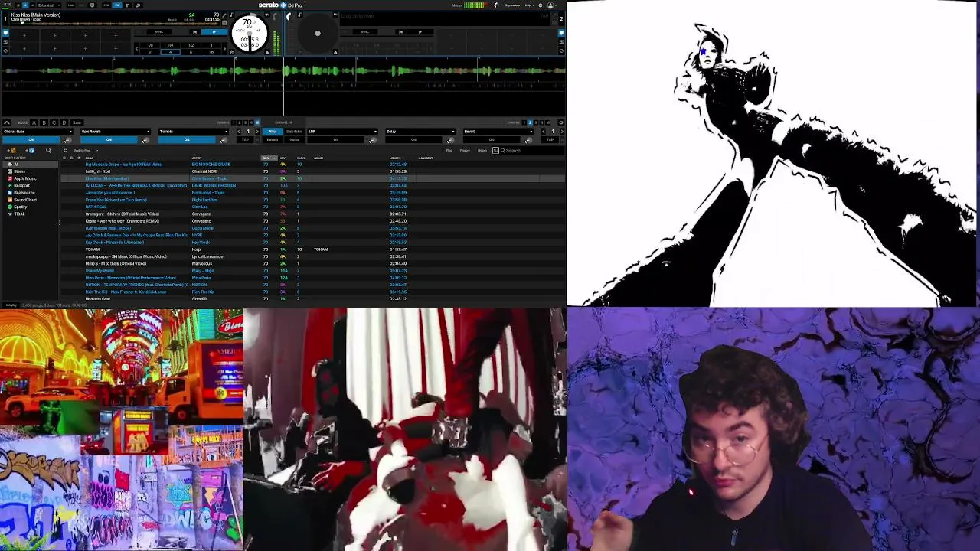The width and height of the screenshot is (980, 551).
Task: Turn the Chorus Quad depth knob
Action: [x=67, y=140]
